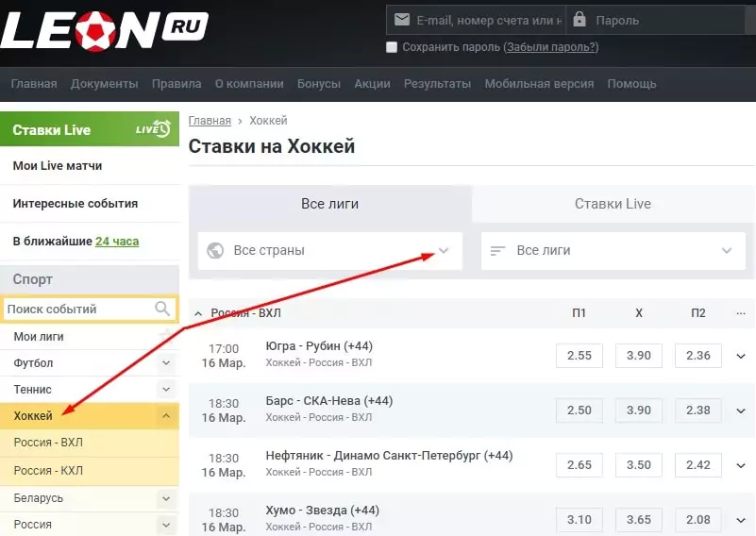
Task: Bet draw 3.65 on Хумо - Звезда
Action: pos(638,520)
